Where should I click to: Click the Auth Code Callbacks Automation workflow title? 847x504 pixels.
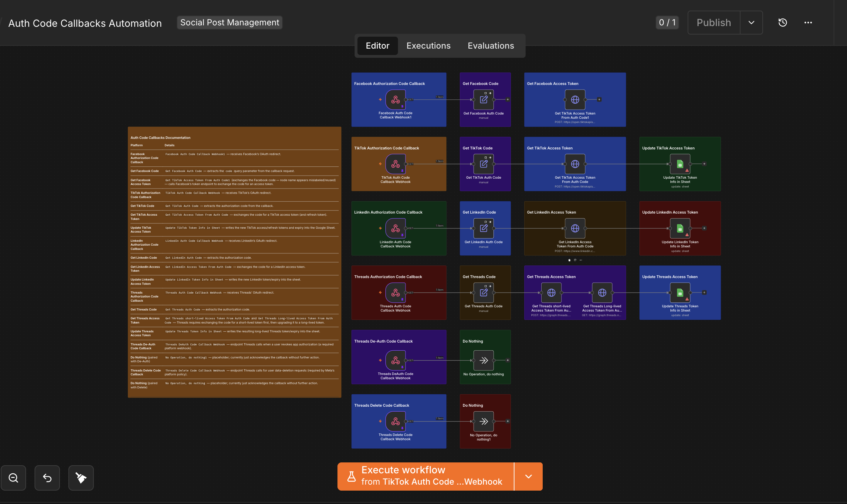coord(85,23)
